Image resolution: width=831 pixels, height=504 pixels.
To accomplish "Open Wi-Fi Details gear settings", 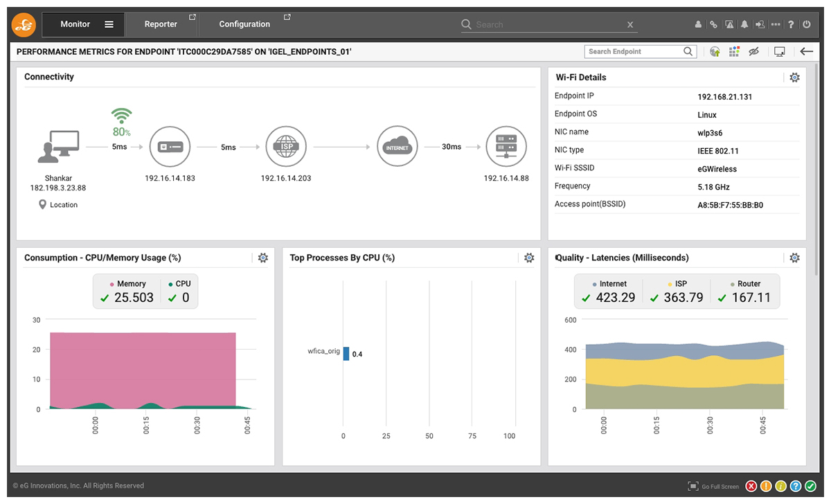I will click(794, 78).
